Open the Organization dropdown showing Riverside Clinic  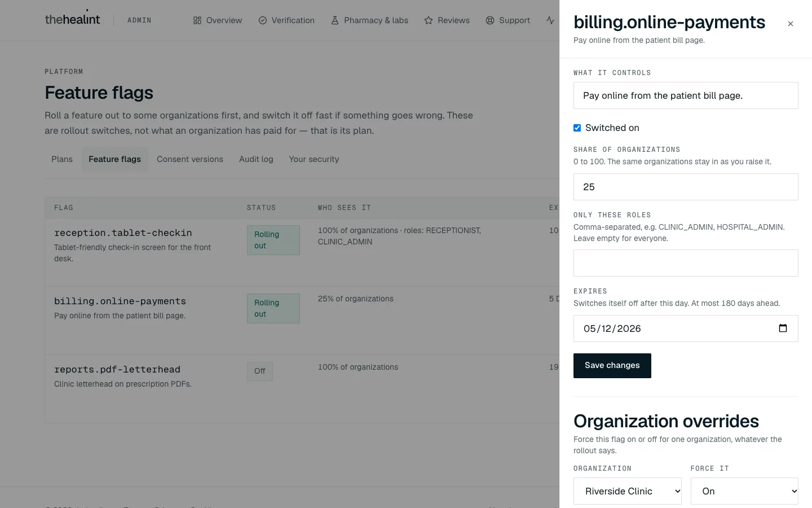click(627, 491)
